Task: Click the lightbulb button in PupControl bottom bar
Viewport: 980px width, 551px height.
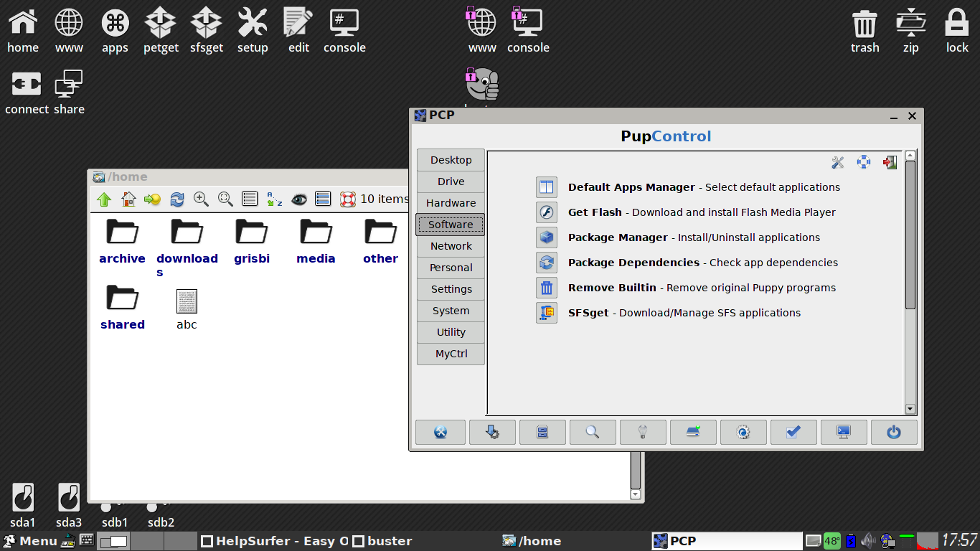Action: pyautogui.click(x=643, y=432)
